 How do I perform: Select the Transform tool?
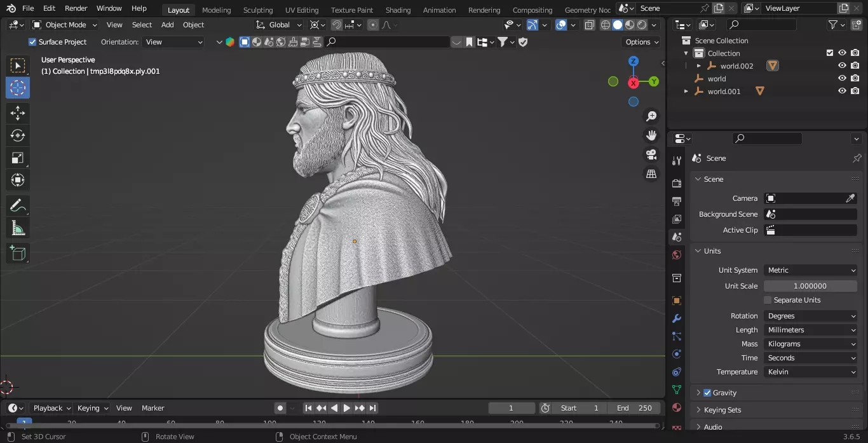18,180
